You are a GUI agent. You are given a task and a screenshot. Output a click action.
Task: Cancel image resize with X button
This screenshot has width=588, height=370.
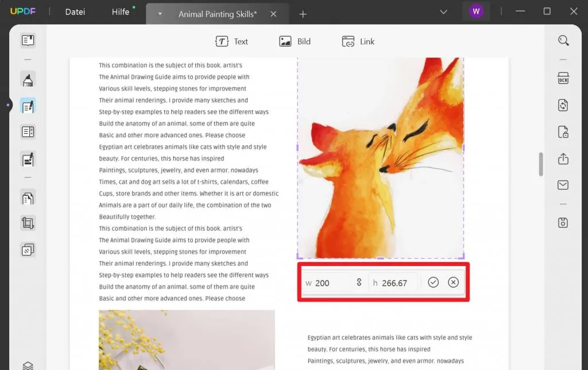tap(453, 282)
